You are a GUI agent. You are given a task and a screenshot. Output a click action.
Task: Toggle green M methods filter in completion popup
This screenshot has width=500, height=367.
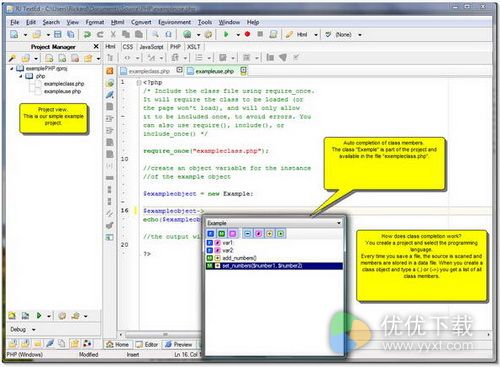click(221, 234)
